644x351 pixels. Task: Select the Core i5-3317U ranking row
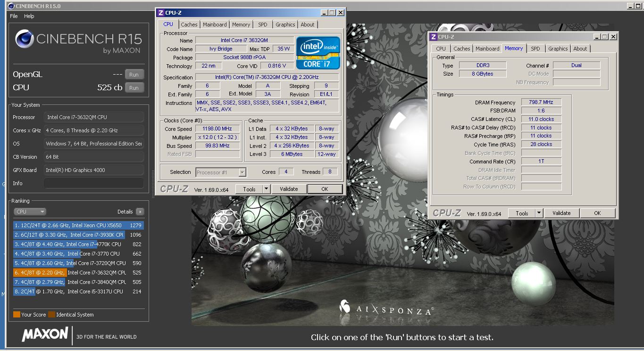pyautogui.click(x=78, y=291)
